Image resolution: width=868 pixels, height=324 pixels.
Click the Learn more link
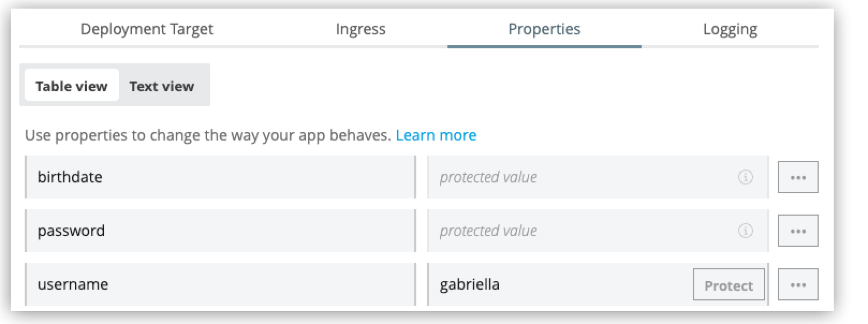point(436,135)
